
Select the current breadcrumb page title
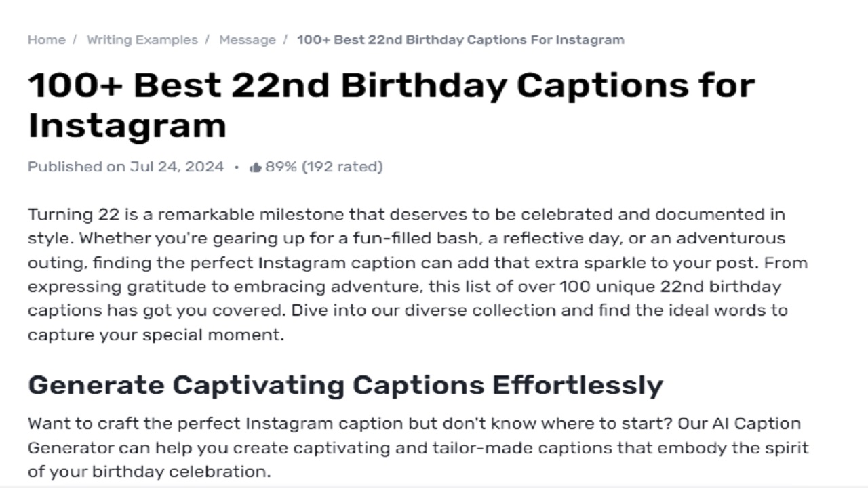[x=460, y=39]
